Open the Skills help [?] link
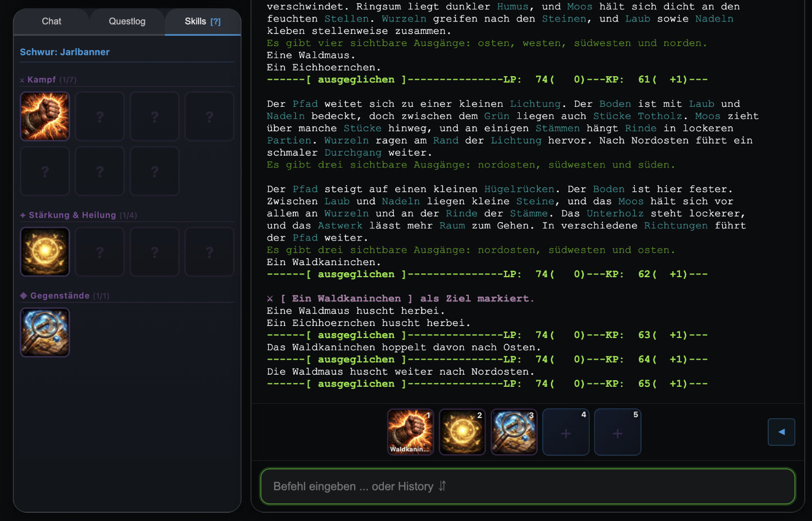The height and width of the screenshot is (521, 812). (215, 22)
